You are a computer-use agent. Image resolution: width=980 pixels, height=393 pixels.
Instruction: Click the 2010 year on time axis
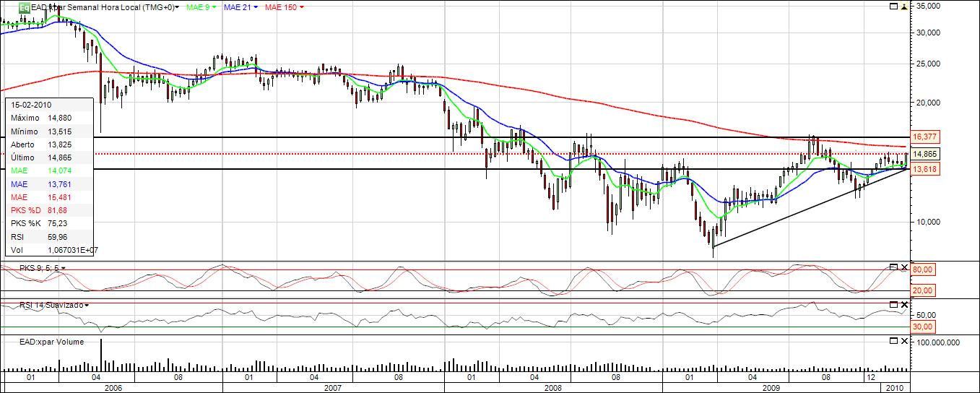pyautogui.click(x=896, y=388)
